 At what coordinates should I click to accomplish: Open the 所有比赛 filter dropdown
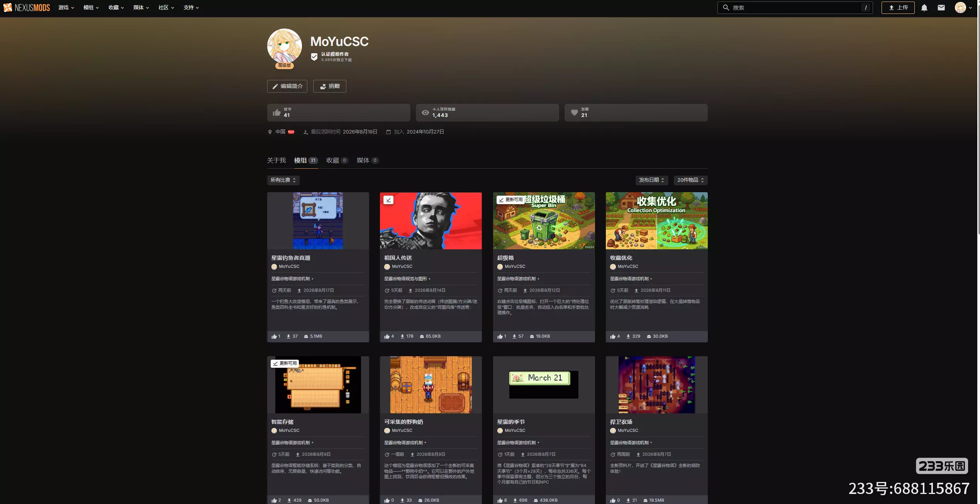283,180
